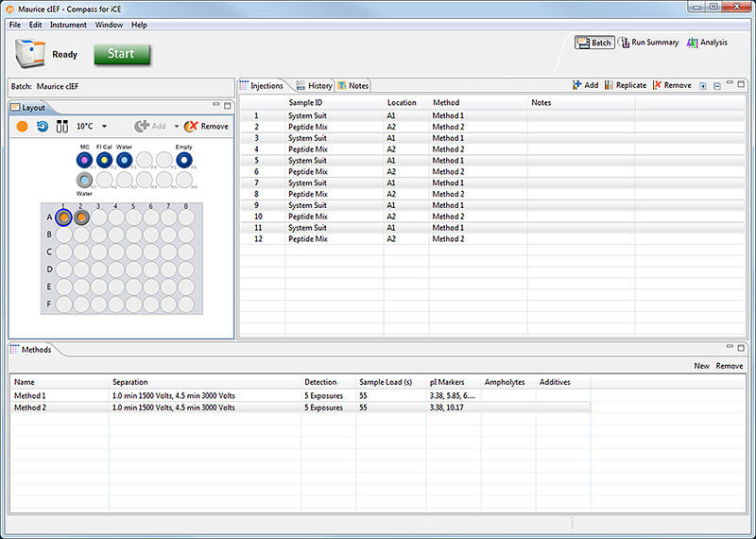Click Remove in the Layout toolbar
This screenshot has height=539, width=756.
pyautogui.click(x=206, y=127)
